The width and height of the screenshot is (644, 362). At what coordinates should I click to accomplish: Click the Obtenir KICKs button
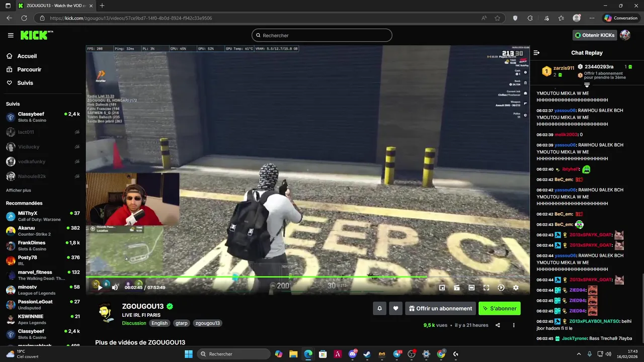coord(595,35)
